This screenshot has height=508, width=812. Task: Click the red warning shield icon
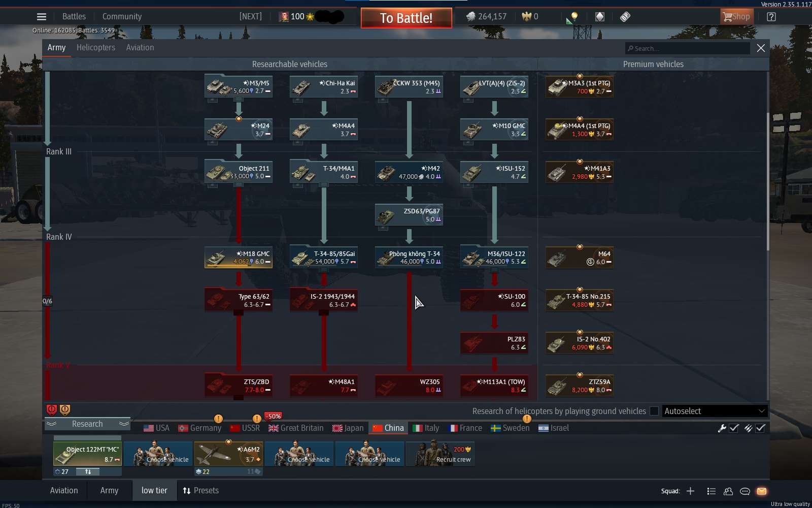52,409
